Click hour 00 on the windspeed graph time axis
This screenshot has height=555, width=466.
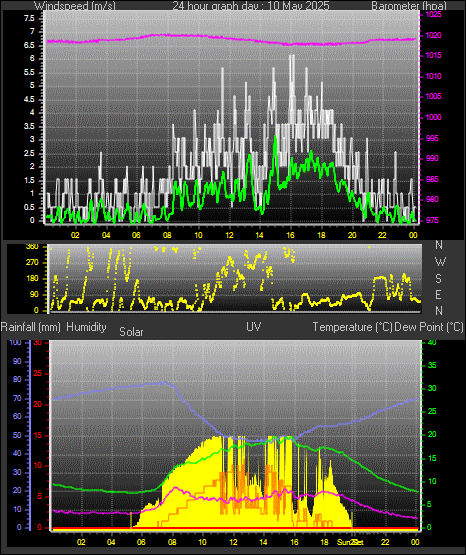(413, 235)
